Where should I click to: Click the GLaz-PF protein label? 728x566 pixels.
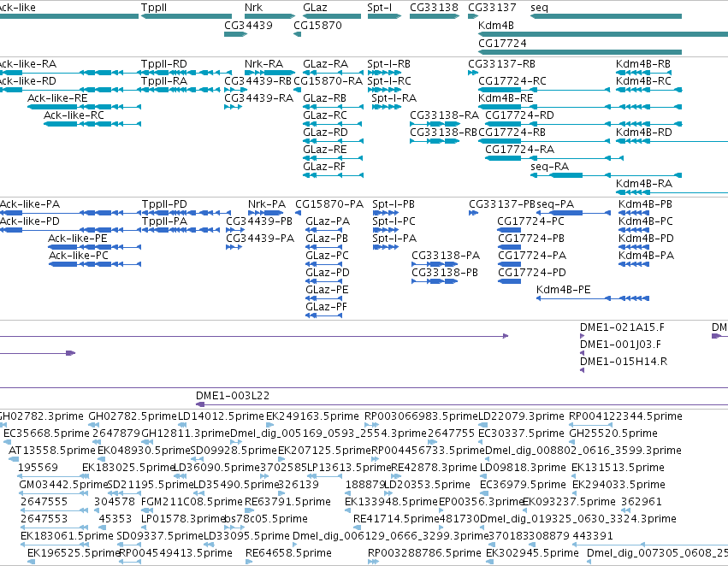pos(326,307)
